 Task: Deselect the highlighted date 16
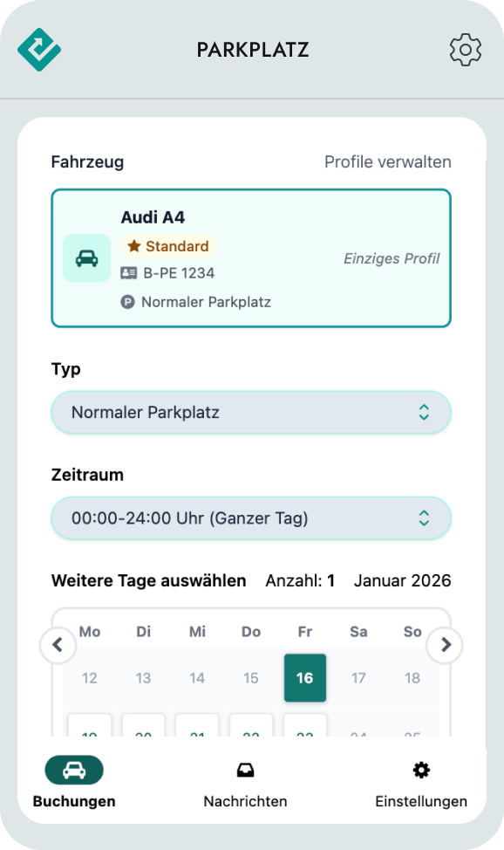(305, 677)
